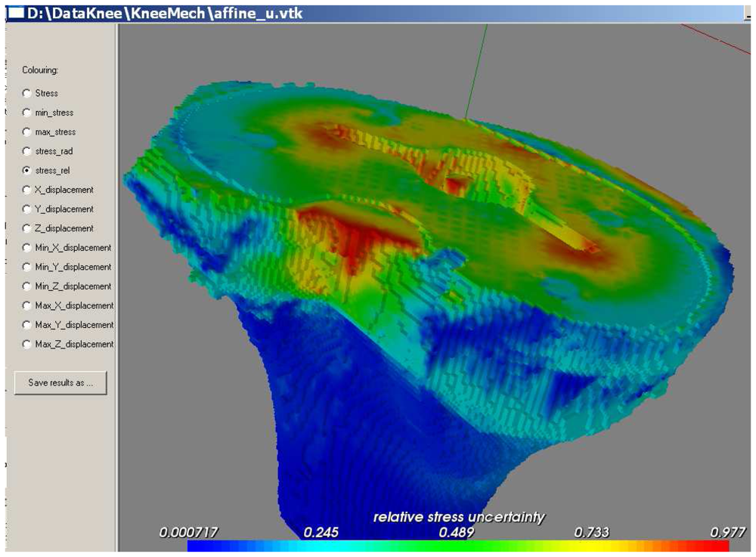Choose min_stress colouring option
The height and width of the screenshot is (557, 756).
coord(28,113)
